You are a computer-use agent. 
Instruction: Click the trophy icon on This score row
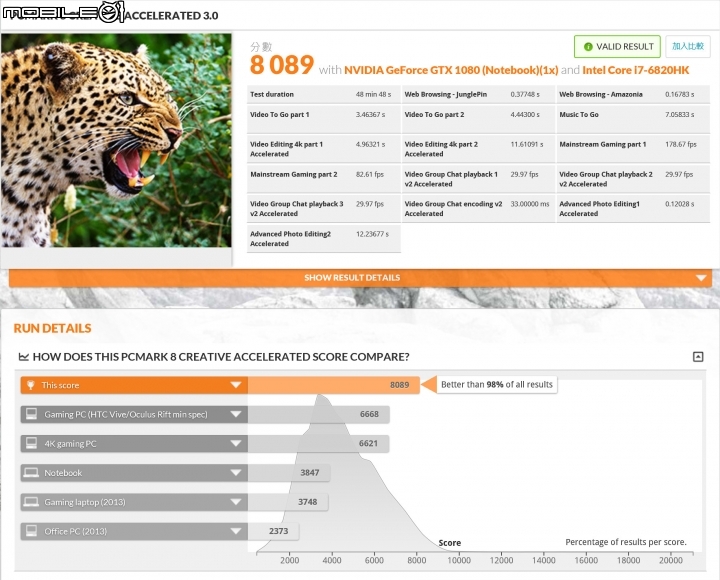31,385
